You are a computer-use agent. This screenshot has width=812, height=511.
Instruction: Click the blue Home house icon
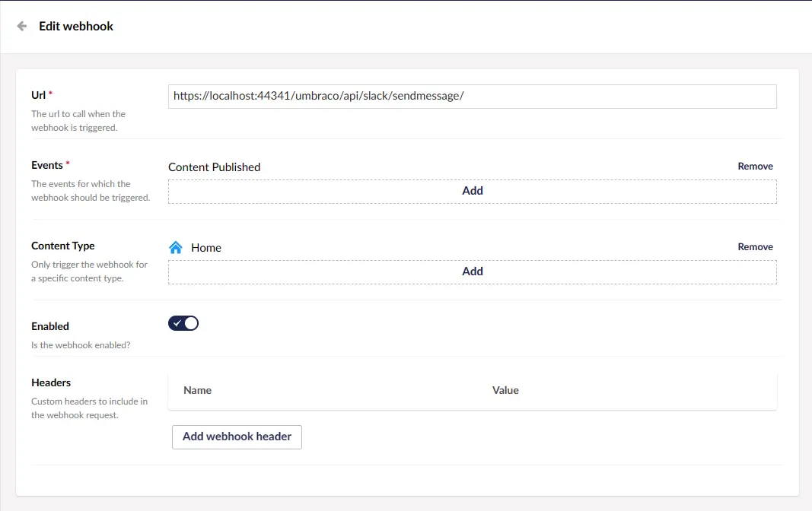point(176,247)
